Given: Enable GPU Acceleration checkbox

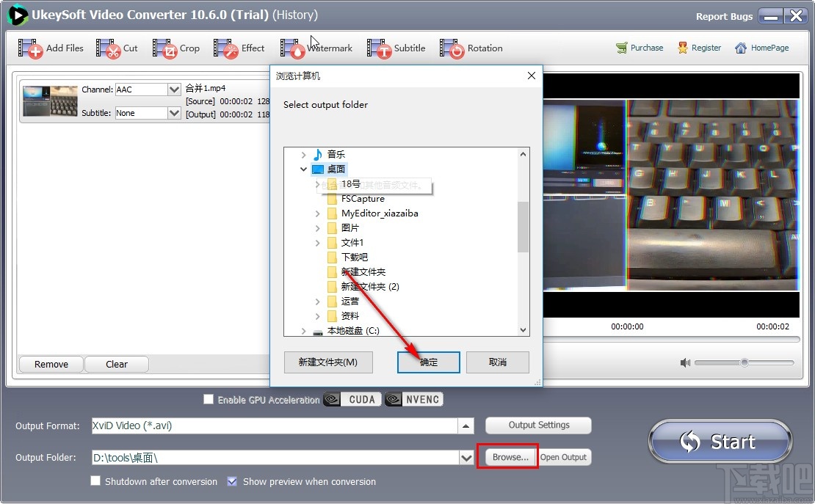Looking at the screenshot, I should [x=209, y=399].
